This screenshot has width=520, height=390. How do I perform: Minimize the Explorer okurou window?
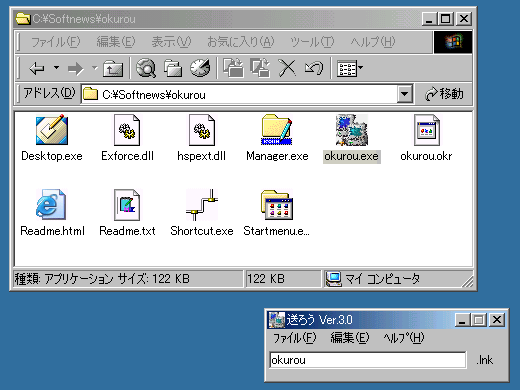430,19
